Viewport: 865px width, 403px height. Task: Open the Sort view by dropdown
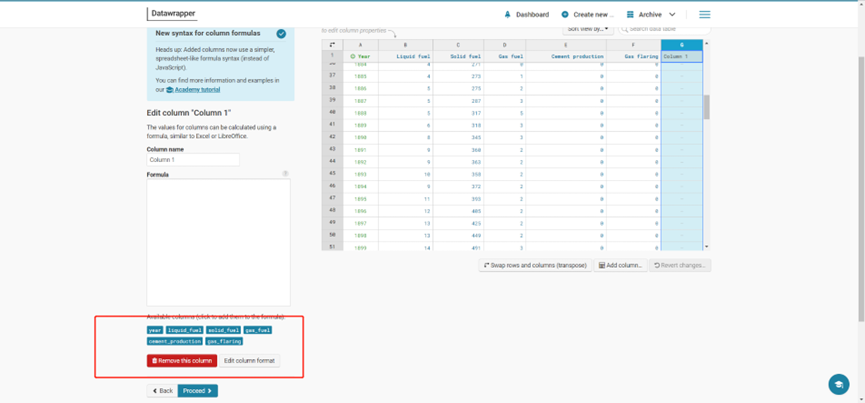(x=588, y=29)
